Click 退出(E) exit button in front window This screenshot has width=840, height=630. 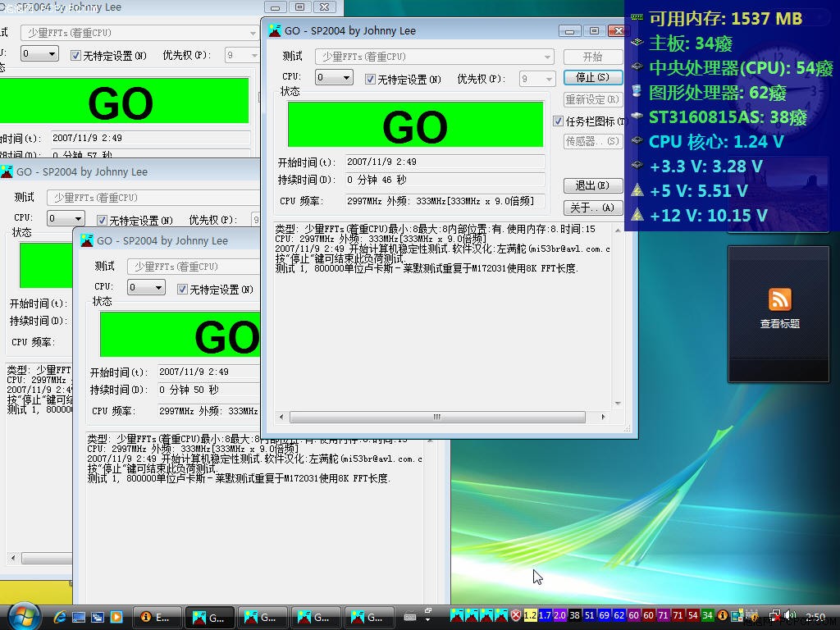pyautogui.click(x=592, y=185)
